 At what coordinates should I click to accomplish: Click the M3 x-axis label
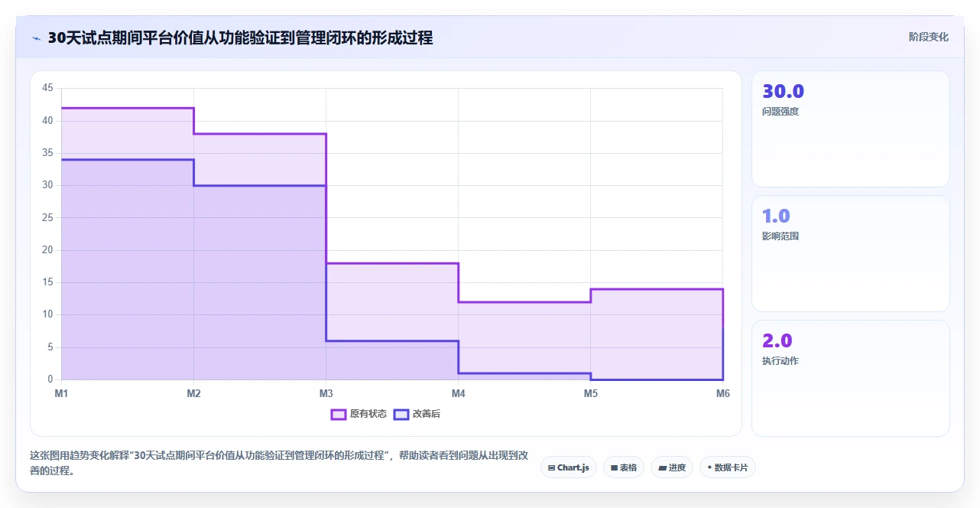pyautogui.click(x=326, y=393)
